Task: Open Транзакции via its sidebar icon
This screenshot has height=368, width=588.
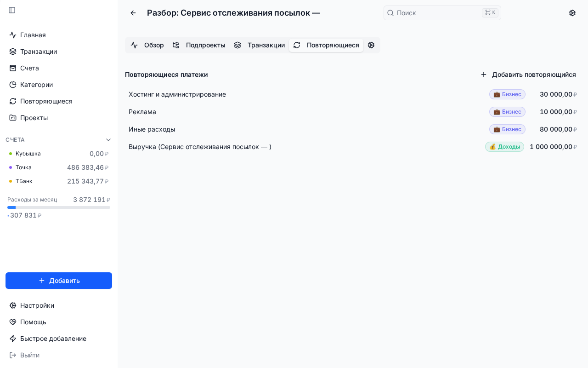Action: click(13, 52)
